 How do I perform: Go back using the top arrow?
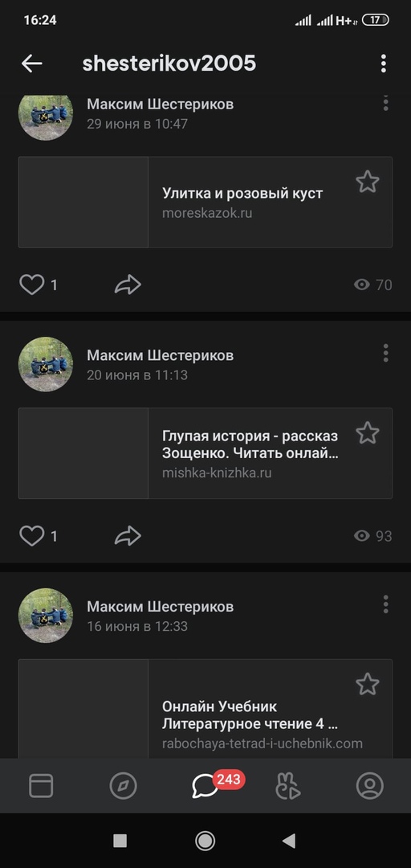coord(31,63)
